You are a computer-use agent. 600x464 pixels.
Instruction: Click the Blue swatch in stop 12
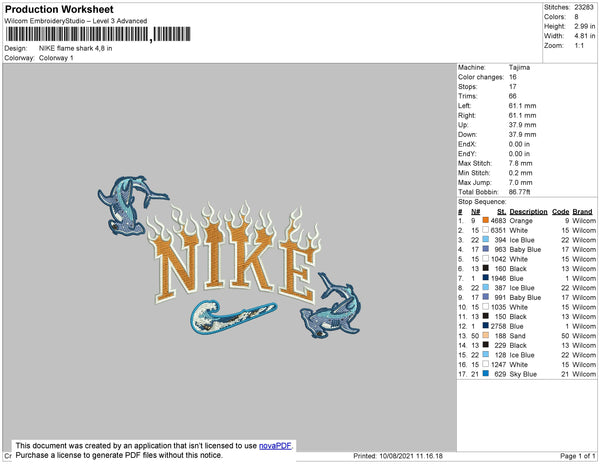(x=486, y=326)
